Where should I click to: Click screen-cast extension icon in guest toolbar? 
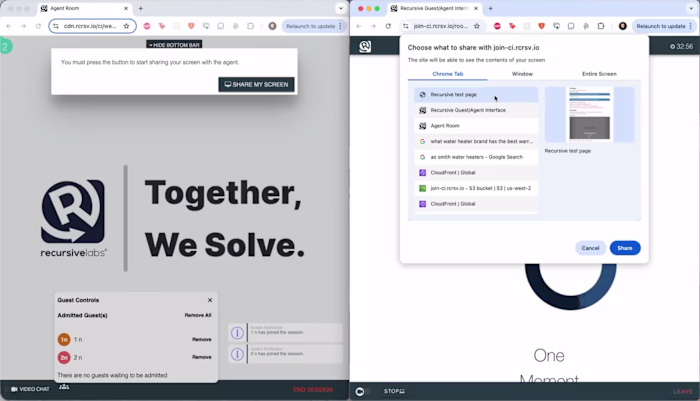pos(556,26)
